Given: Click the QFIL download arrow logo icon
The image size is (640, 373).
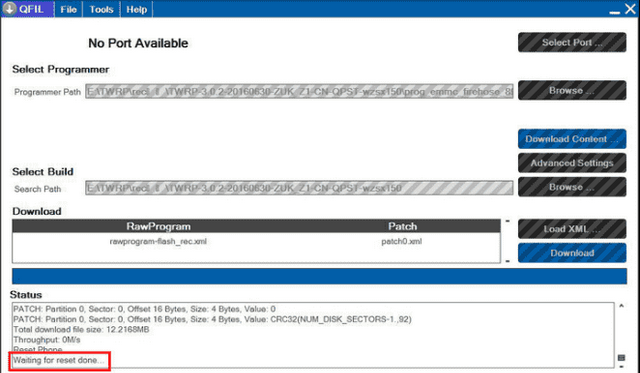Looking at the screenshot, I should tap(9, 9).
